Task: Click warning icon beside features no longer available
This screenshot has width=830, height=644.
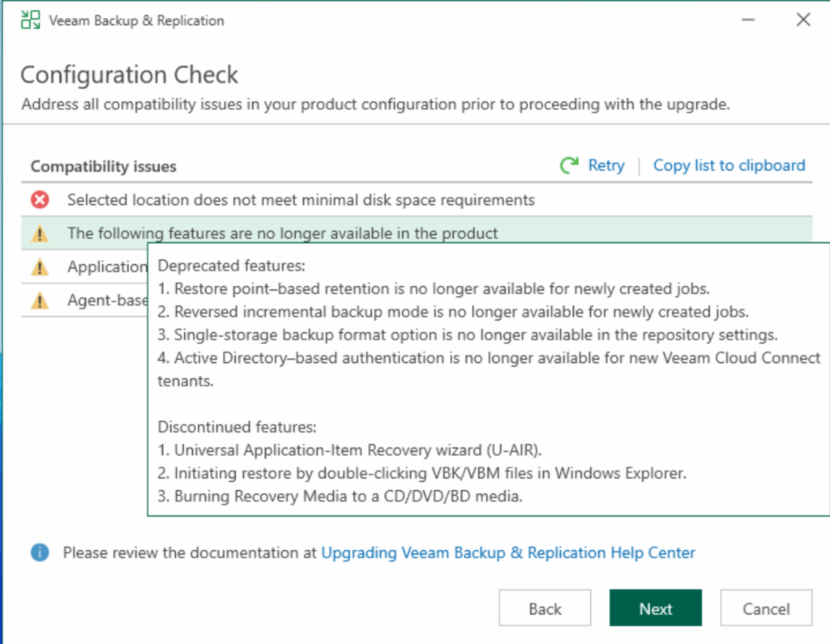Action: pyautogui.click(x=40, y=234)
